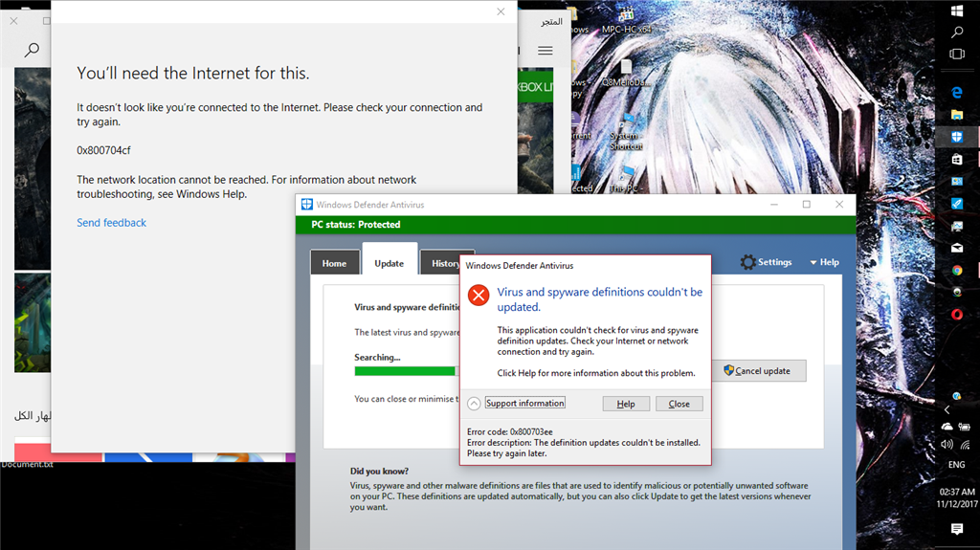Open webcam-like taskbar icon above Opera
This screenshot has width=980, height=550.
click(x=957, y=292)
